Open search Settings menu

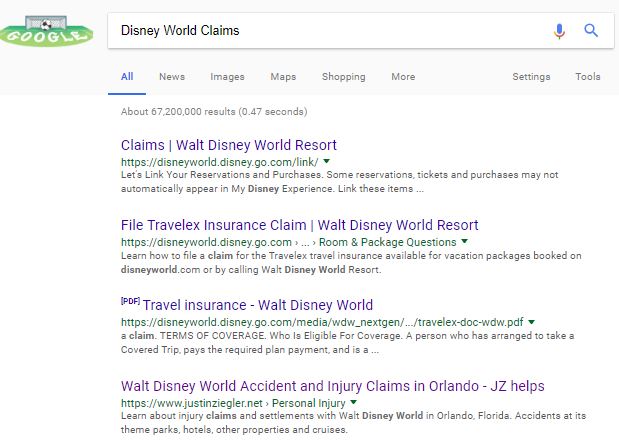pos(531,77)
